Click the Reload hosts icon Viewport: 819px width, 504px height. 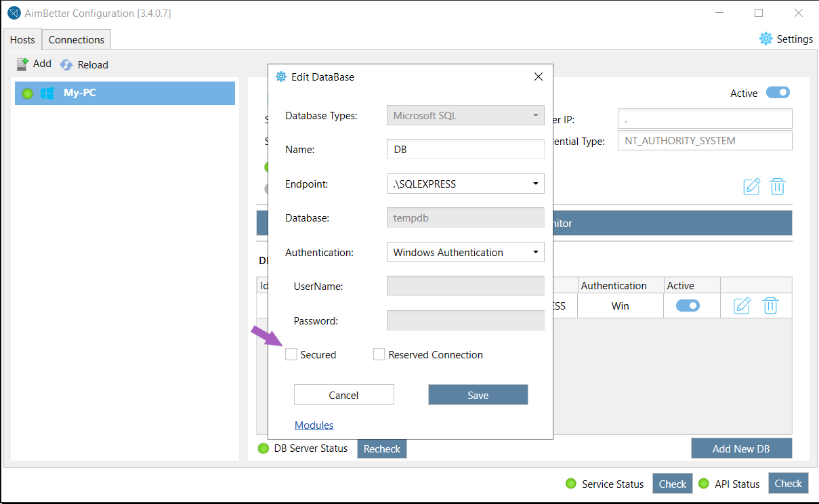click(66, 64)
